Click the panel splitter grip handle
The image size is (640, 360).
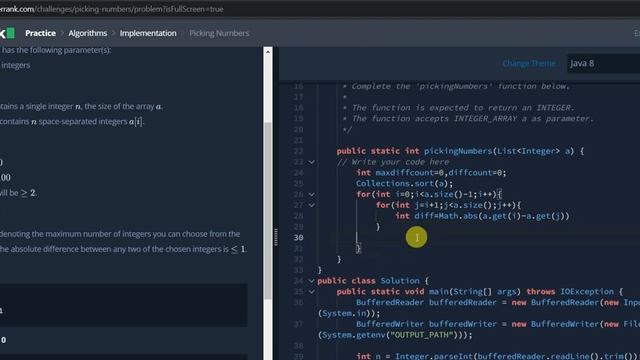click(276, 237)
